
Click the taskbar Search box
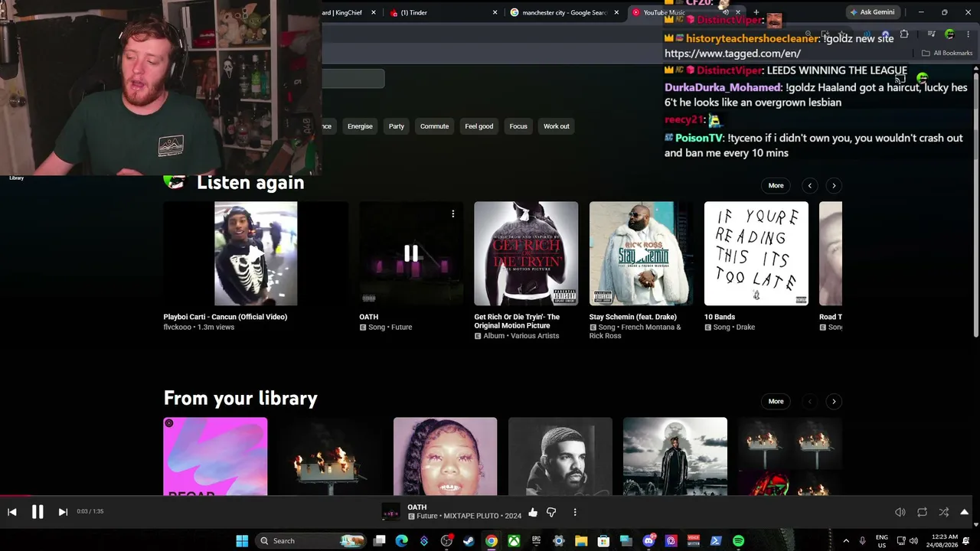pos(312,541)
